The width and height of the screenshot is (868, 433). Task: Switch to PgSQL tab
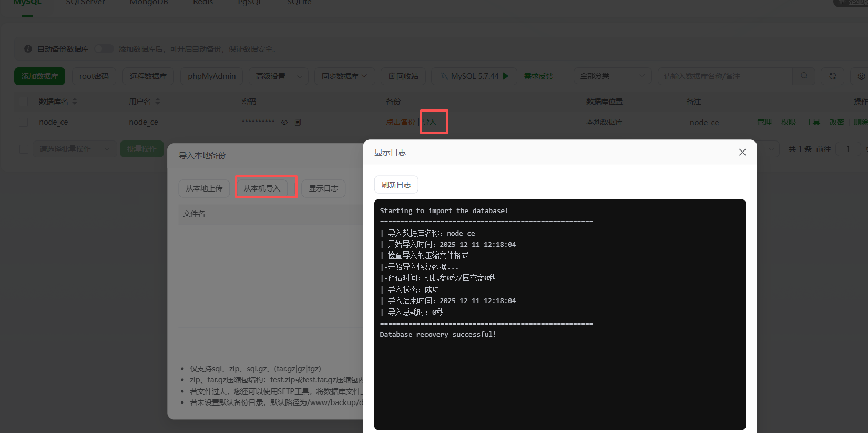[x=250, y=3]
